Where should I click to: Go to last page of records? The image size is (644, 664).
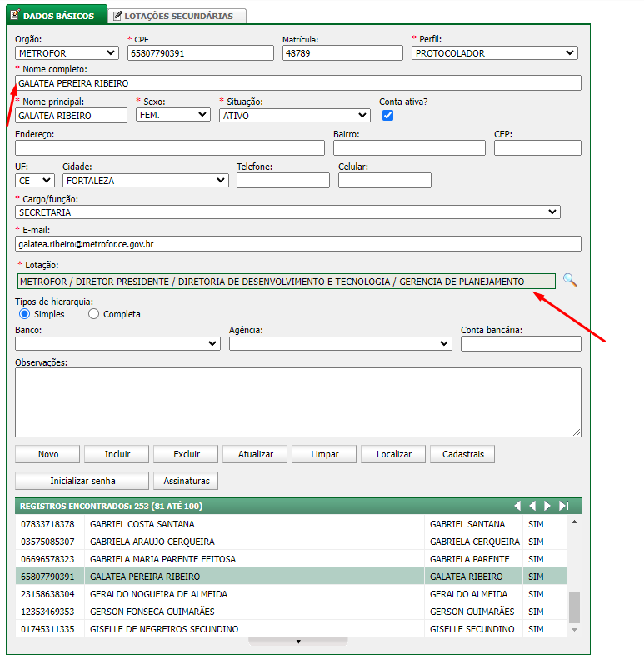pos(563,506)
